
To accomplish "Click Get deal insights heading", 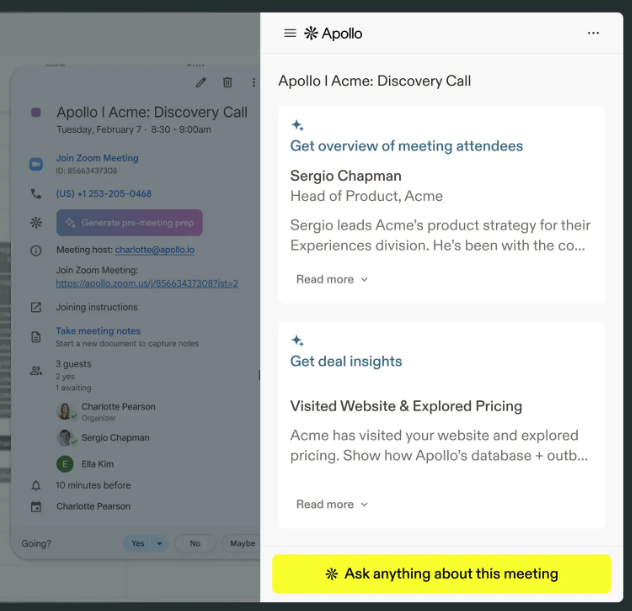I will click(x=346, y=362).
